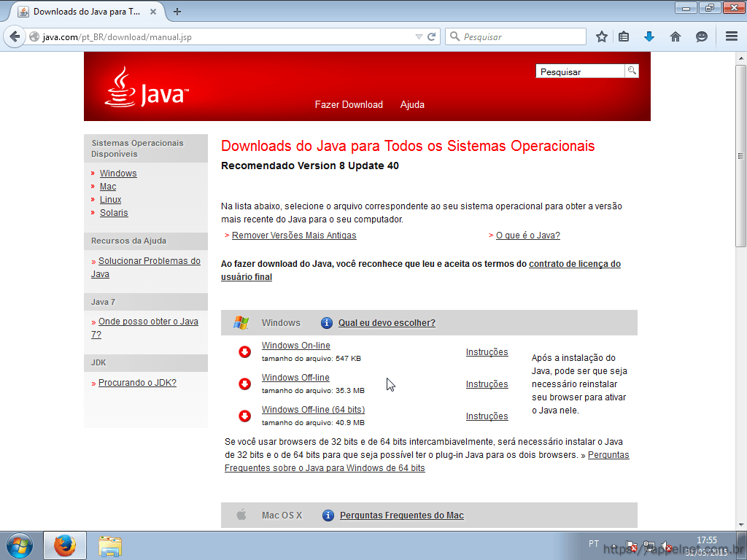Show bookmarks list icon in toolbar
The image size is (747, 560).
(624, 36)
